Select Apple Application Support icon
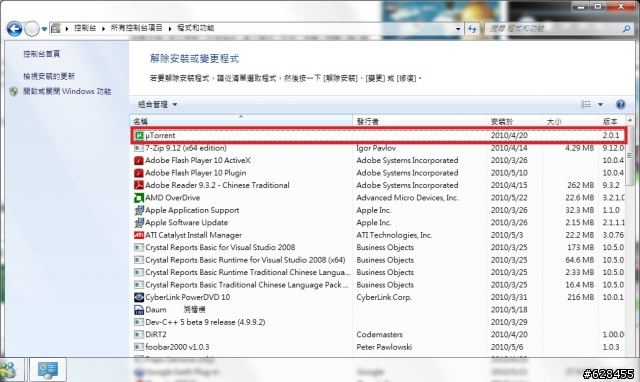The height and width of the screenshot is (382, 640). [139, 210]
